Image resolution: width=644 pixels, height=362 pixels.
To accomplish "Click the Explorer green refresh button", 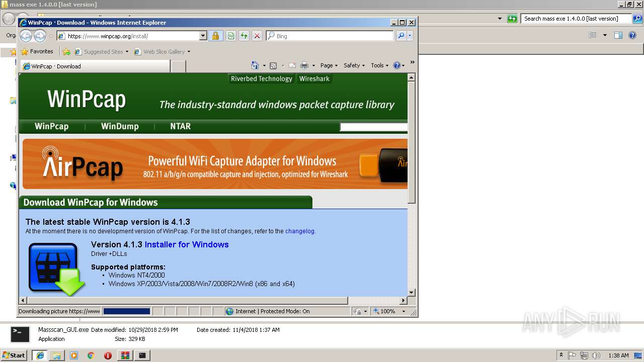I will (x=512, y=19).
